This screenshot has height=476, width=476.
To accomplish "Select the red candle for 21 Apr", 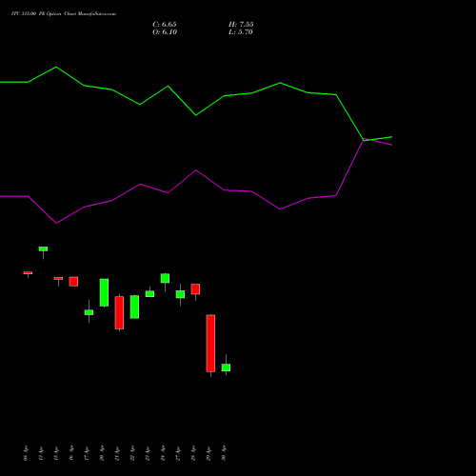I will pyautogui.click(x=119, y=312).
